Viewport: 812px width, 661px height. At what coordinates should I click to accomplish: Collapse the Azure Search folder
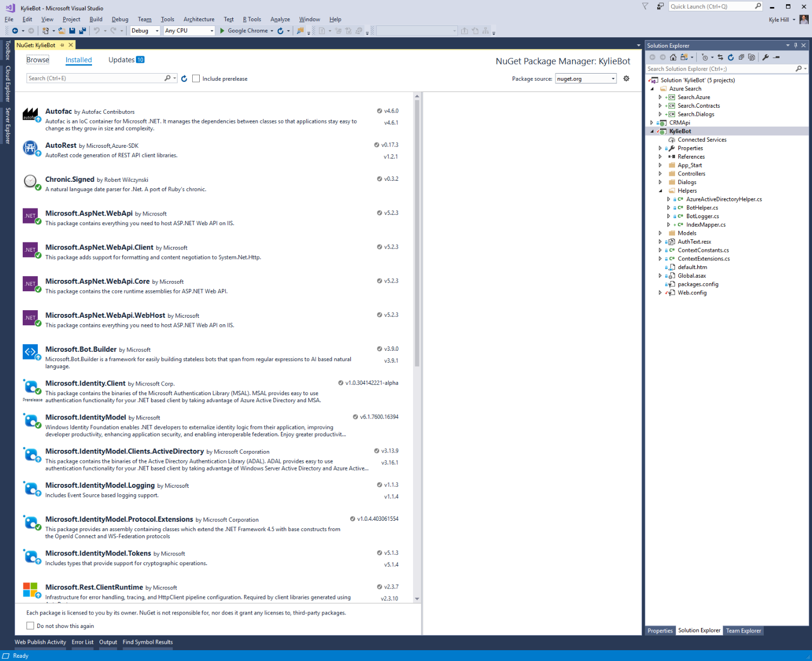pyautogui.click(x=652, y=89)
